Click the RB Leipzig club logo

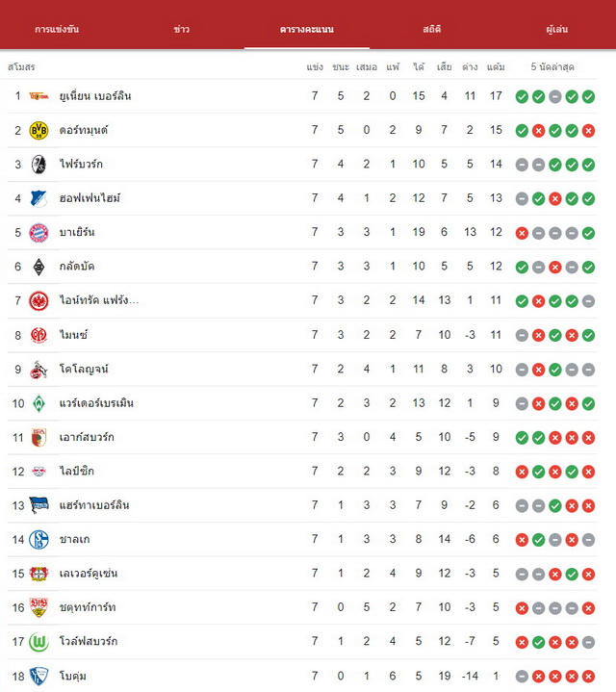(38, 472)
